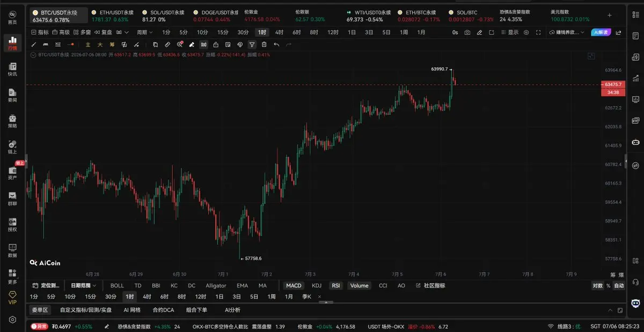Click the filter funnel icon in toolbar
The width and height of the screenshot is (644, 332).
click(252, 45)
